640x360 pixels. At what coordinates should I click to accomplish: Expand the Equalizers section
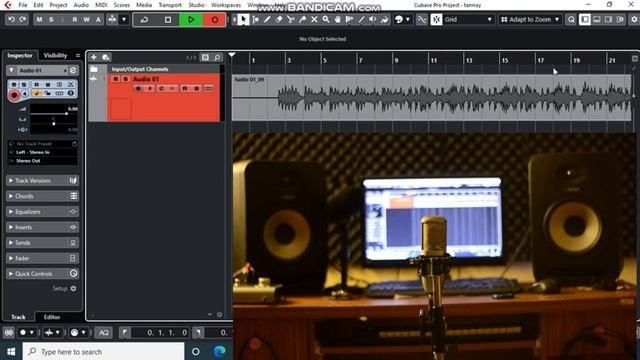[x=42, y=211]
